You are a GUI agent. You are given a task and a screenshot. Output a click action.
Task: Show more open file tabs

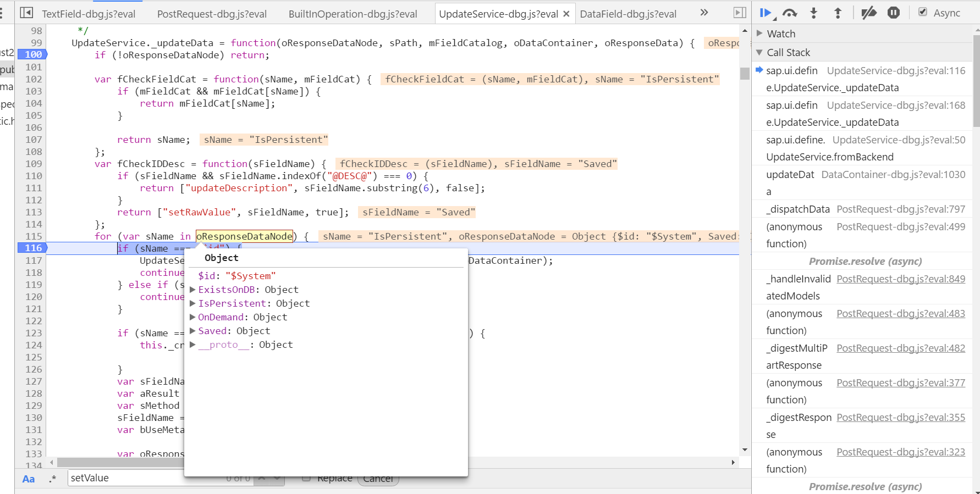[x=704, y=13]
